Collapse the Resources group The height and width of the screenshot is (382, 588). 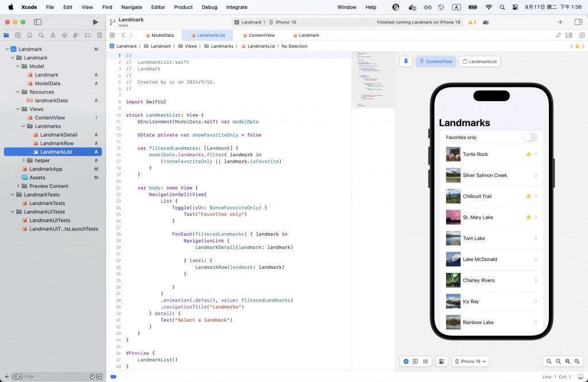18,92
